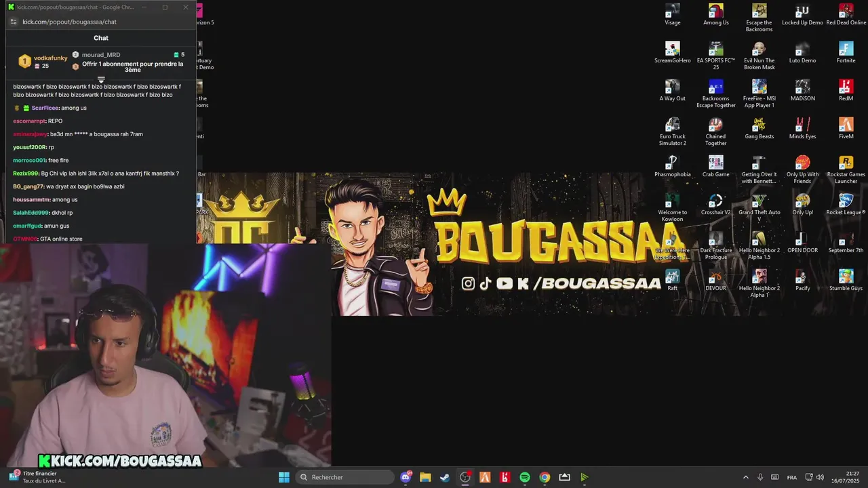This screenshot has width=868, height=488.
Task: Select Hello Neighbor 2 Alpha 1.5
Action: (x=759, y=246)
